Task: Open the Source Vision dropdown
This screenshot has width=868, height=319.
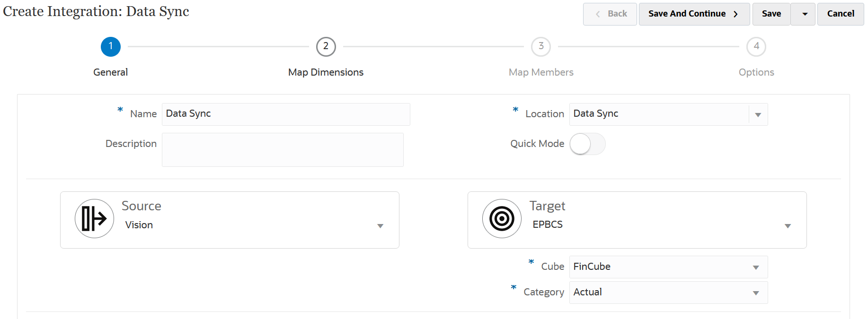Action: (380, 226)
